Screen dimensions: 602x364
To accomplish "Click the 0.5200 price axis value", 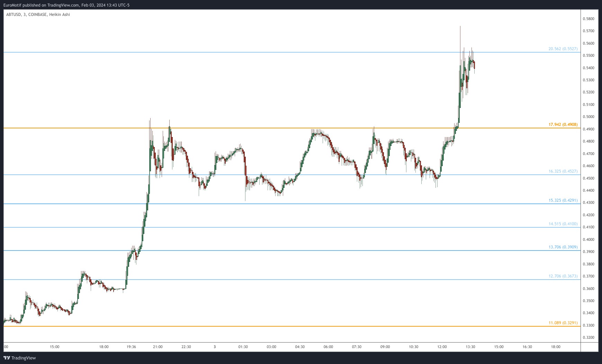I will pos(588,92).
